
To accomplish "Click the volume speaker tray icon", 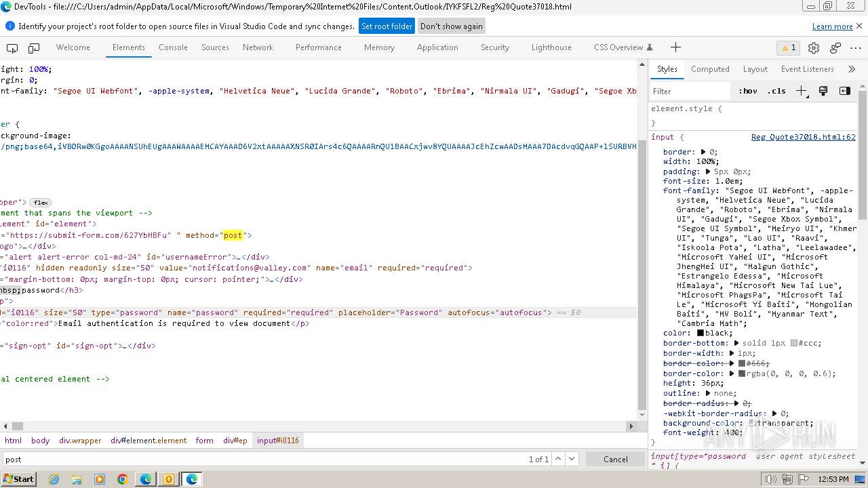I will point(771,479).
